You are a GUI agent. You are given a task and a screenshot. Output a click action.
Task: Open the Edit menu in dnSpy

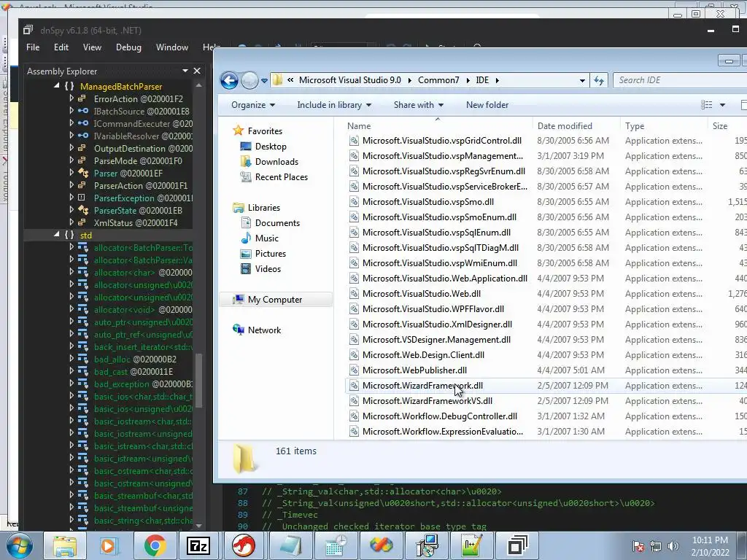pos(61,47)
